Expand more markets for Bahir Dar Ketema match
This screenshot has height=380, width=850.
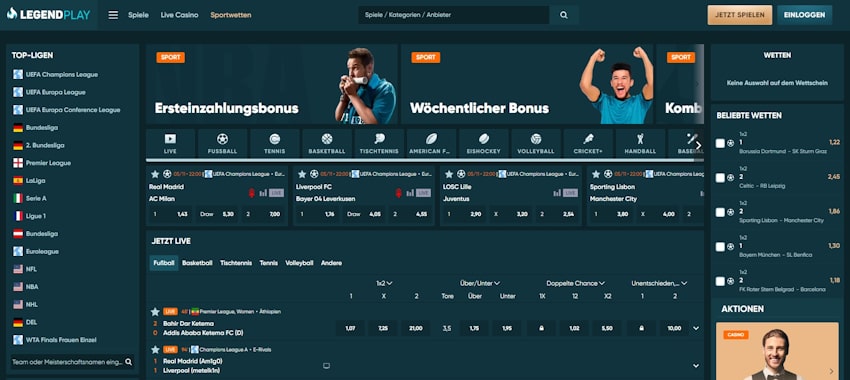pyautogui.click(x=696, y=329)
